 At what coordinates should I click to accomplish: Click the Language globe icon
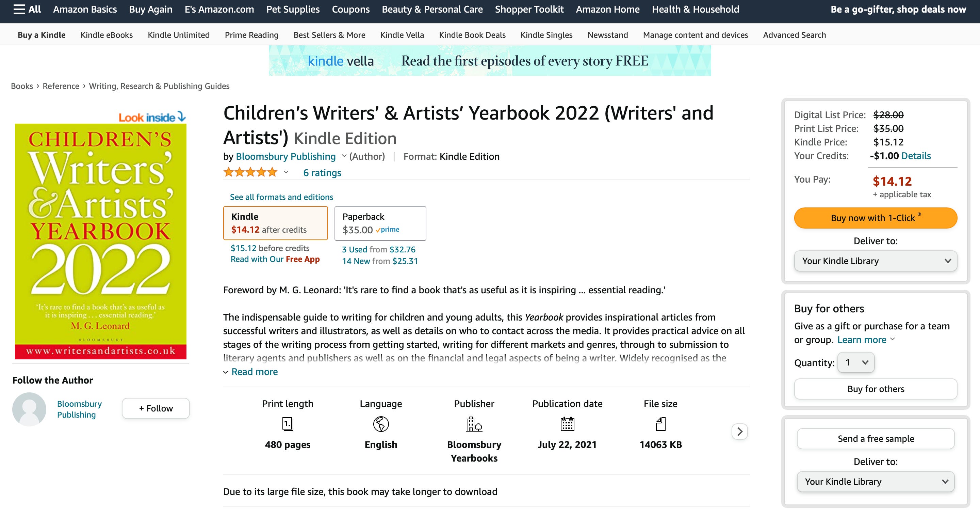[x=381, y=424]
